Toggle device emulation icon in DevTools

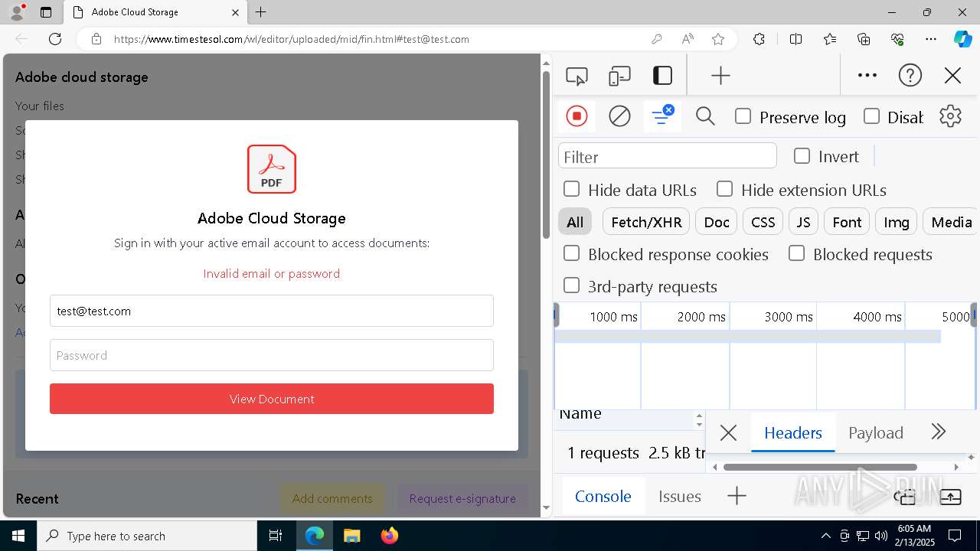[x=619, y=76]
